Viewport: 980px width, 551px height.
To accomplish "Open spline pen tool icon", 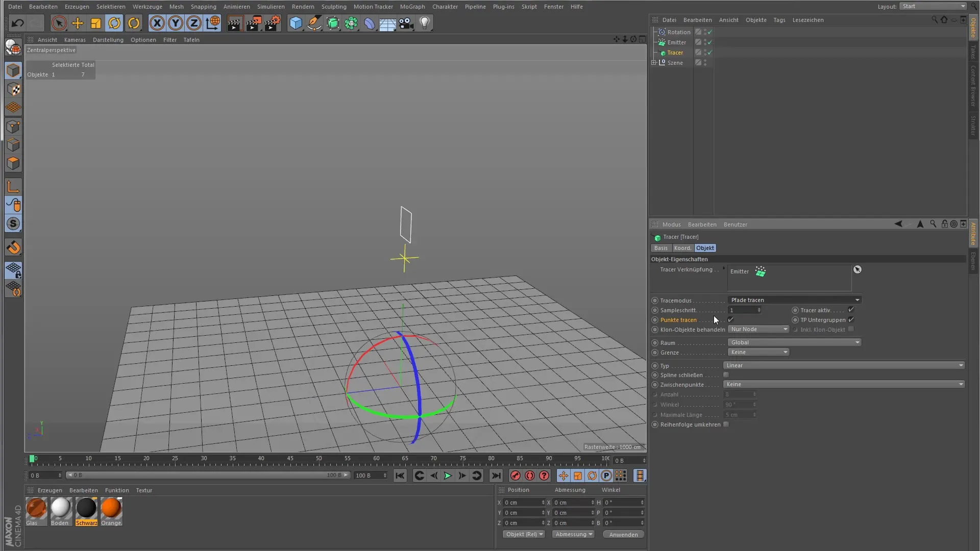I will (314, 23).
